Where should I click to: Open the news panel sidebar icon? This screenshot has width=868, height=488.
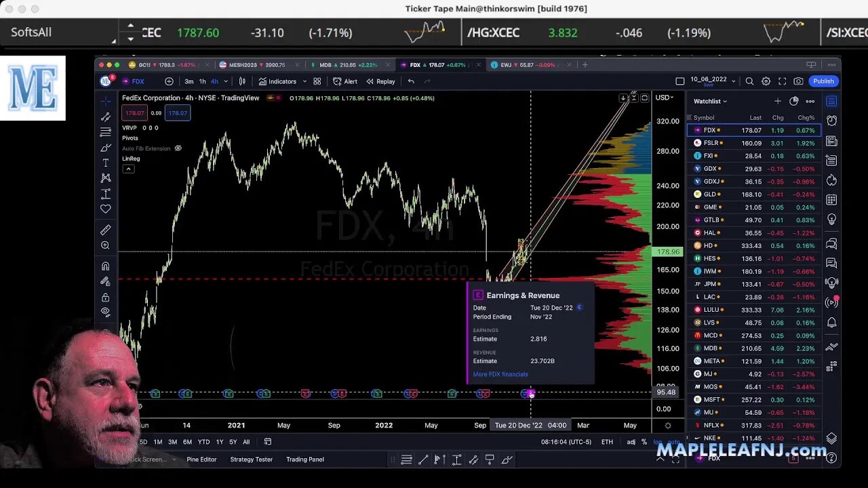831,141
